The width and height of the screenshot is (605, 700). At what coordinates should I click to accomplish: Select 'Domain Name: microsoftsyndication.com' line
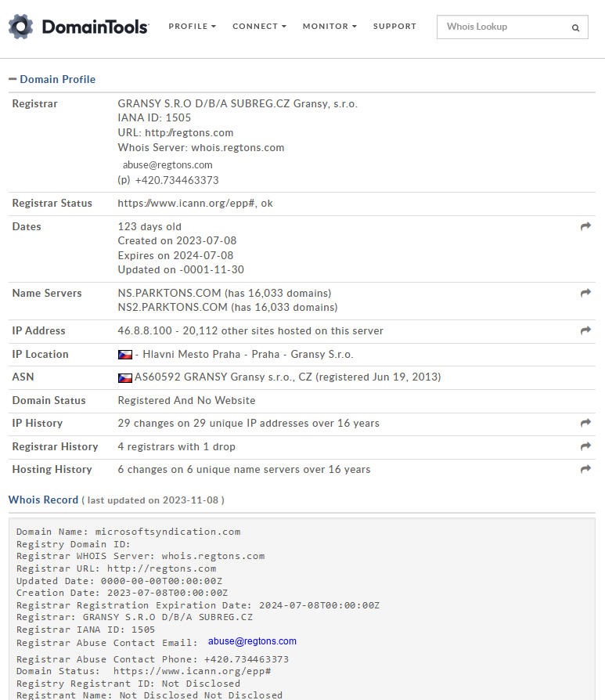point(128,532)
